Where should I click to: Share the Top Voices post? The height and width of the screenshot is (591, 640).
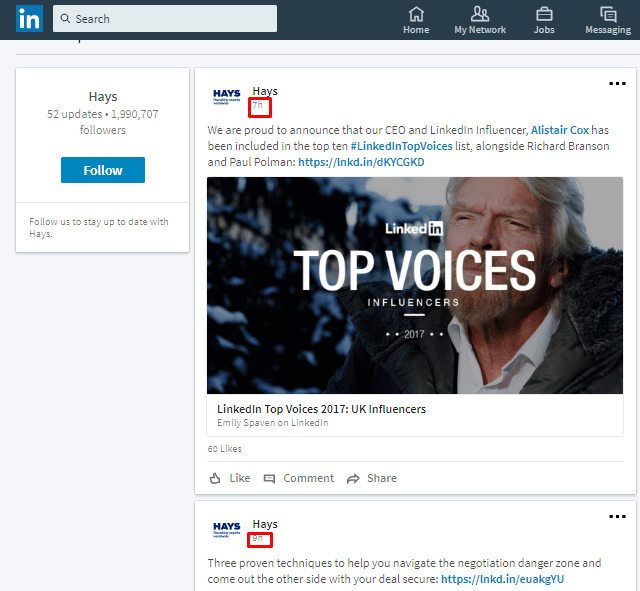tap(371, 478)
